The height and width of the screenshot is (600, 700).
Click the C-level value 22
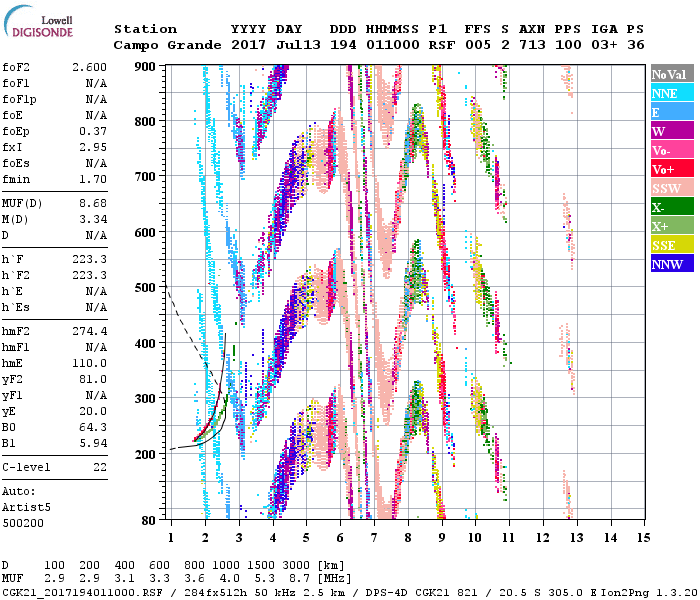pos(99,467)
